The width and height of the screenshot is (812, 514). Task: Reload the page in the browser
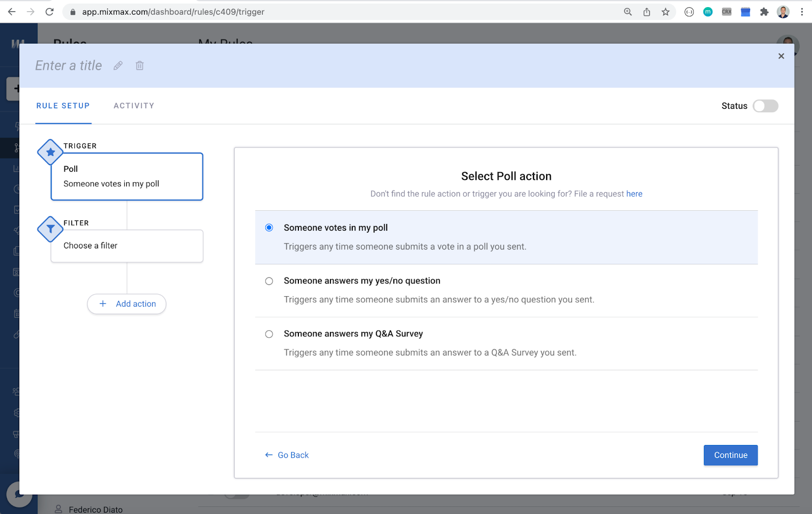pyautogui.click(x=49, y=12)
